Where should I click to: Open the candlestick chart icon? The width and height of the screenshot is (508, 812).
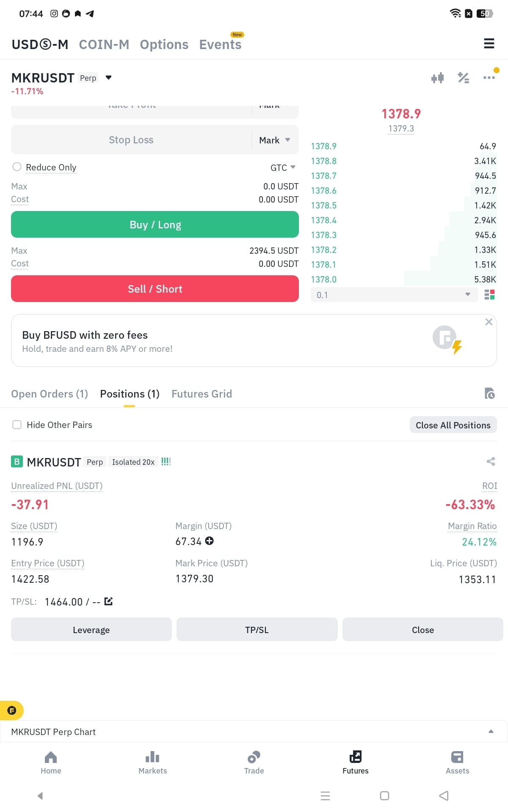click(437, 78)
